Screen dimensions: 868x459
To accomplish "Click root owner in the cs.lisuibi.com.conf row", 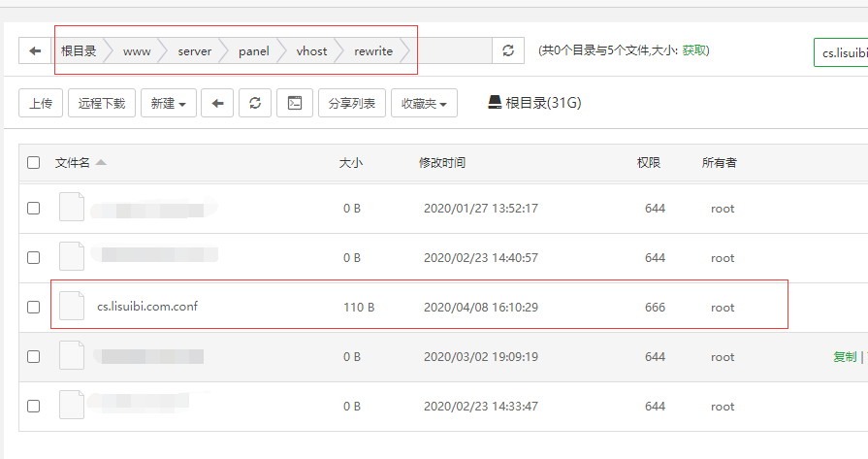I will [x=723, y=308].
